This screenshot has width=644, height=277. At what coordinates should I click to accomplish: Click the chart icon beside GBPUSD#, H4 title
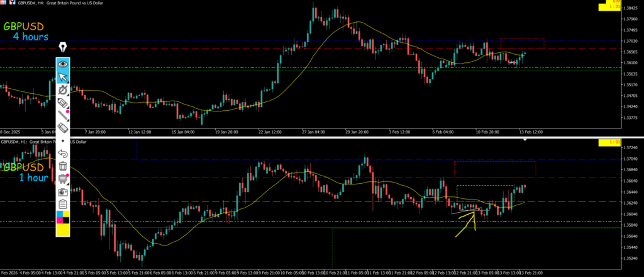tap(13, 4)
